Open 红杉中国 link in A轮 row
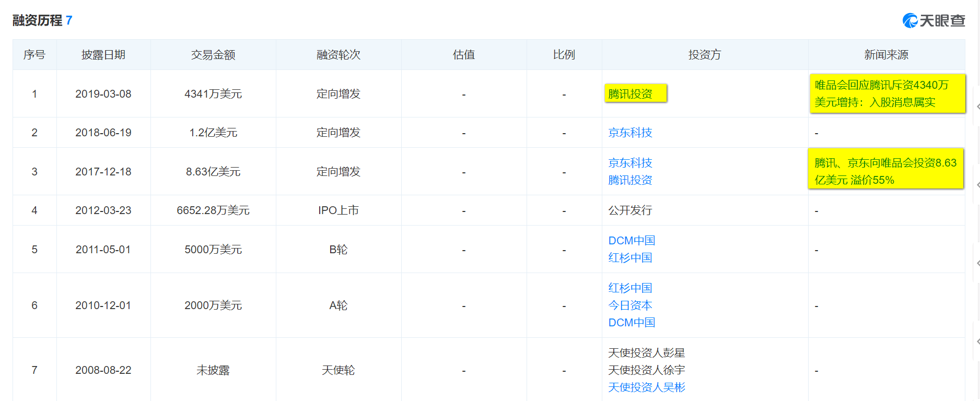 pyautogui.click(x=630, y=288)
